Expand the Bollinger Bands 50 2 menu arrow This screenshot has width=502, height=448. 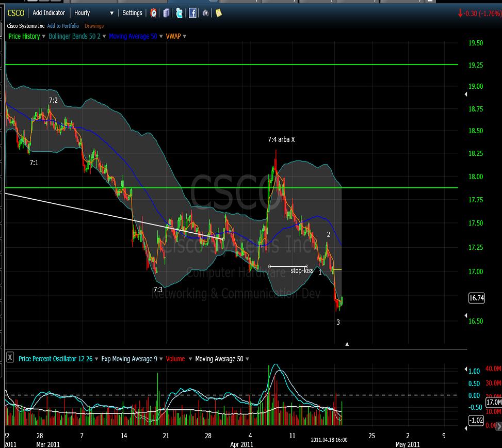point(104,37)
